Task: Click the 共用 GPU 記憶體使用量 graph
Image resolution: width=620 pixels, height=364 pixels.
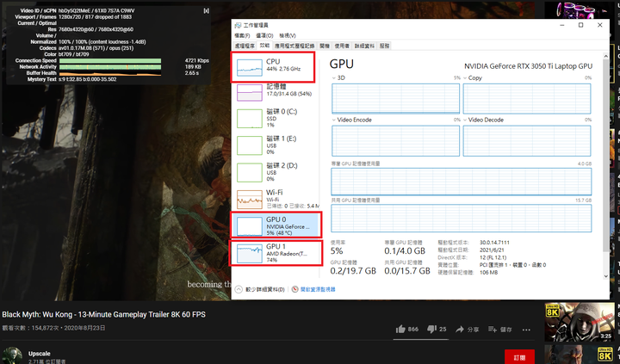Action: pyautogui.click(x=461, y=219)
